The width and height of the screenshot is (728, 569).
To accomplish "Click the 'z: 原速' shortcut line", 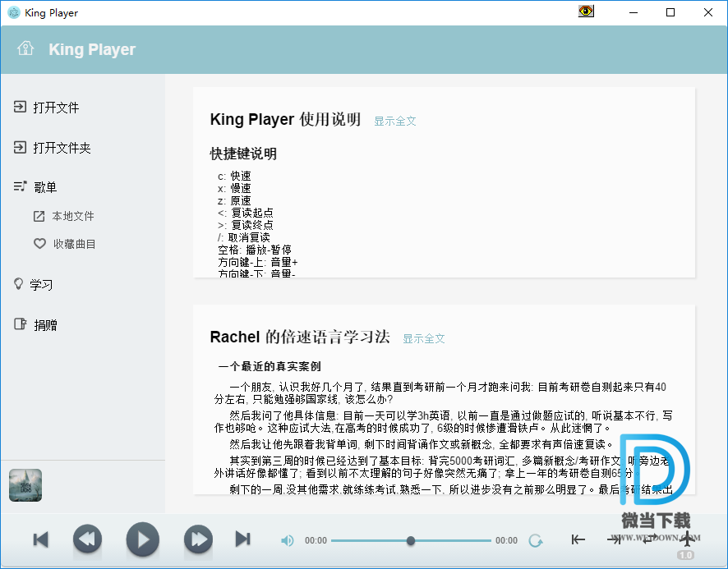I will point(234,200).
